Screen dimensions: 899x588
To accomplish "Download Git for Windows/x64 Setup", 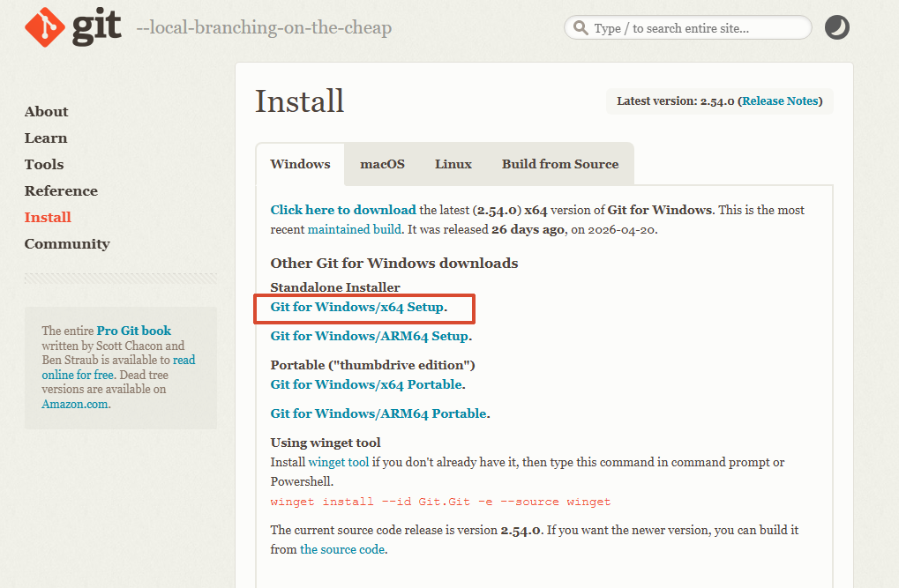I will click(357, 307).
